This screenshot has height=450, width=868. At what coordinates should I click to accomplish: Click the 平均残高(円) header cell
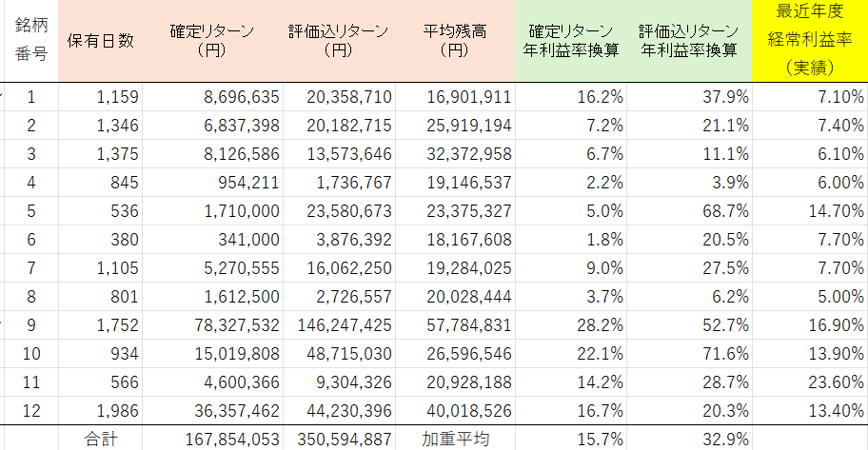coord(455,40)
